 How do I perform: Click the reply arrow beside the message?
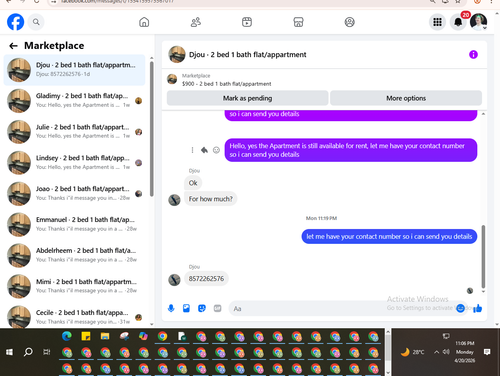pyautogui.click(x=204, y=150)
